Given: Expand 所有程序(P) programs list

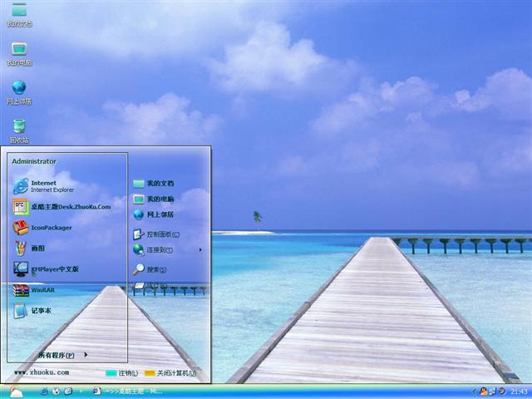Looking at the screenshot, I should pos(63,355).
